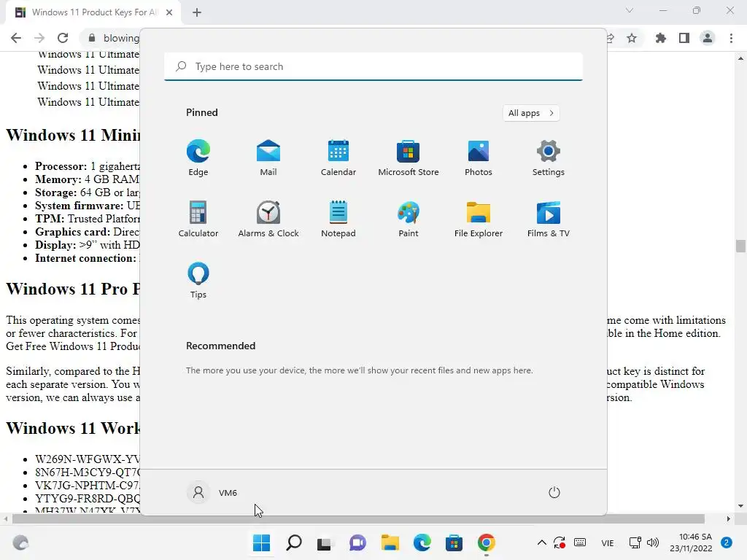Close the Windows 11 Product Keys tab

pyautogui.click(x=169, y=12)
